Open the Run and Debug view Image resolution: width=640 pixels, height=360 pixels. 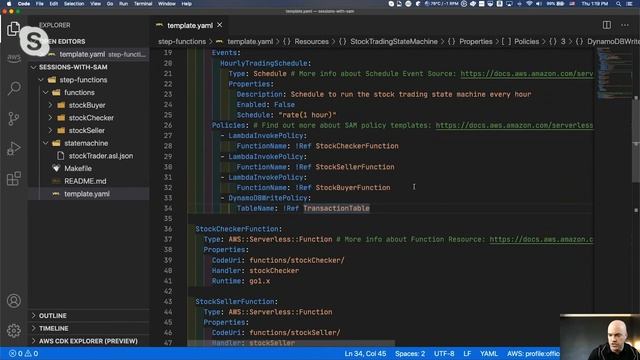(13, 149)
